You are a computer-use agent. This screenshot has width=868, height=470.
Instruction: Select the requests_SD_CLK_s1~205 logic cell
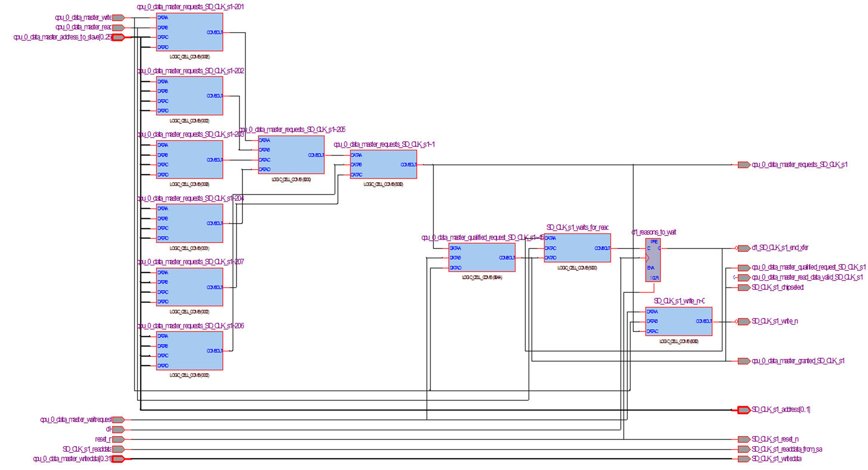291,155
